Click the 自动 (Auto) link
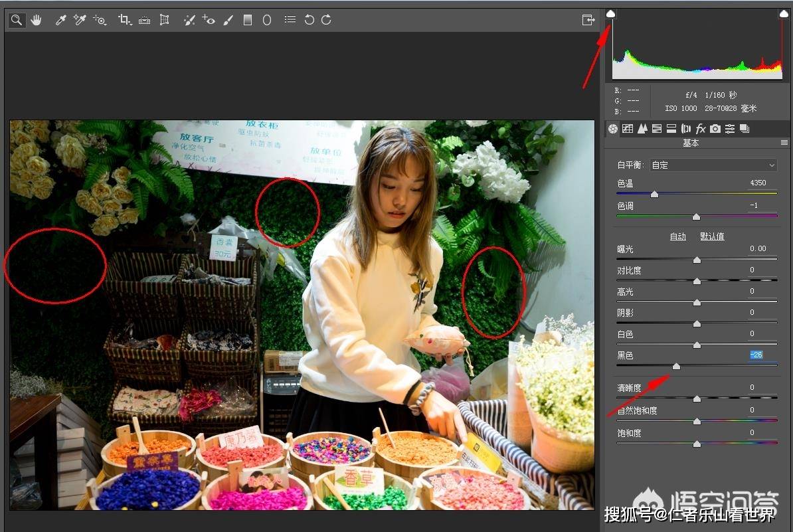The height and width of the screenshot is (532, 793). [x=677, y=236]
